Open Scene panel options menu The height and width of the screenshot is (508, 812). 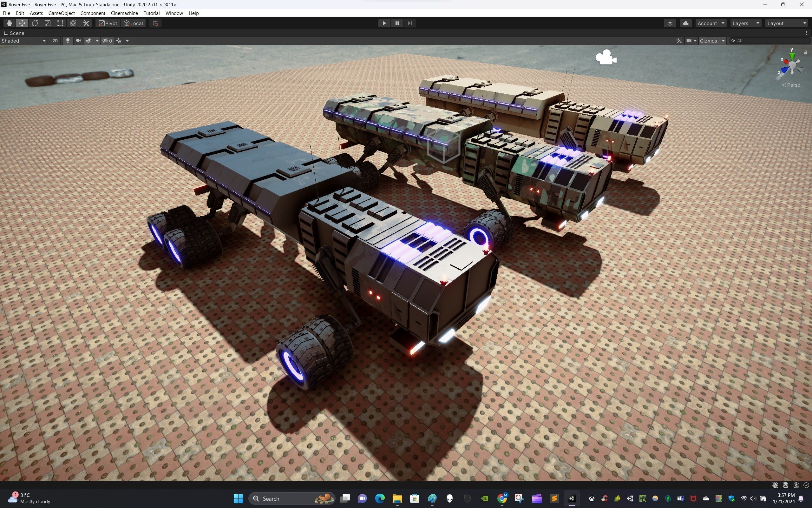806,33
